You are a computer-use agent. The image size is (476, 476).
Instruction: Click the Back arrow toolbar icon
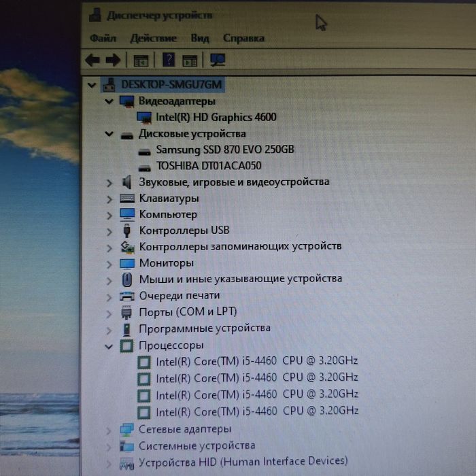tap(92, 60)
